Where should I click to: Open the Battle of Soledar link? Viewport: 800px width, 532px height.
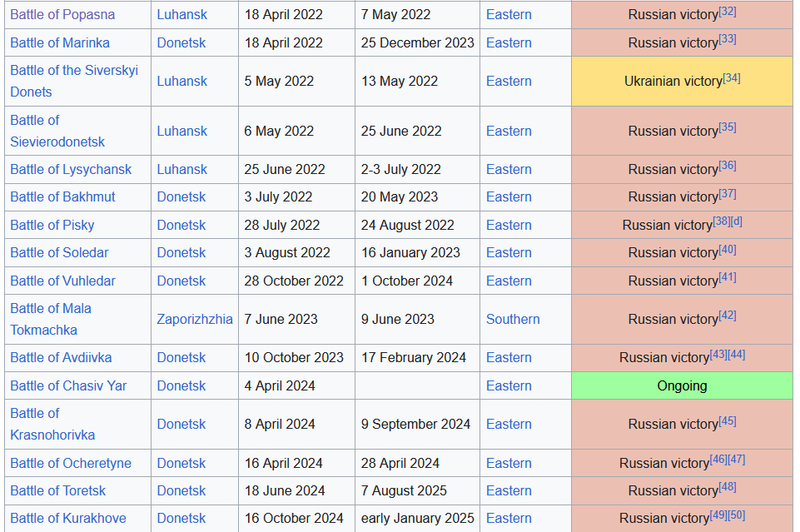click(x=59, y=252)
